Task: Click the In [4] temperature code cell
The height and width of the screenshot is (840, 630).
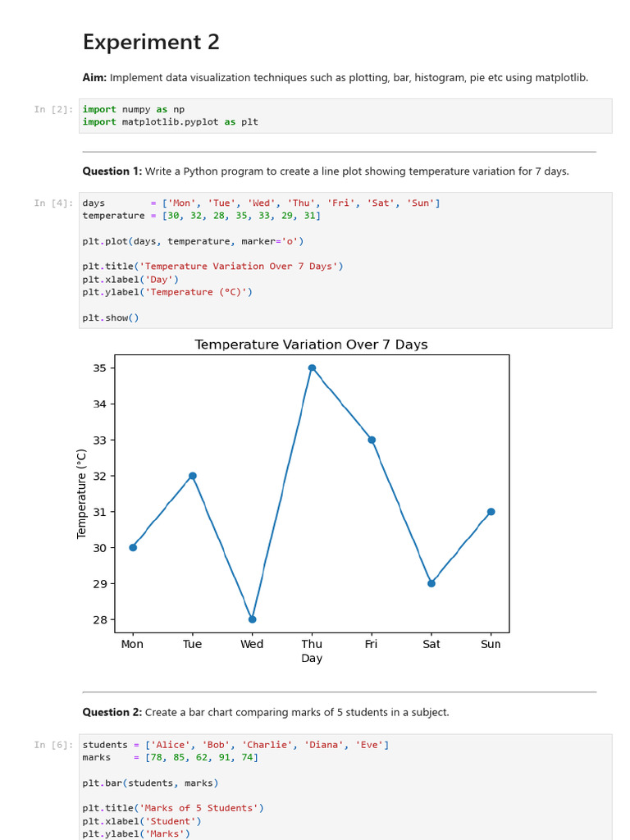Action: pos(345,260)
